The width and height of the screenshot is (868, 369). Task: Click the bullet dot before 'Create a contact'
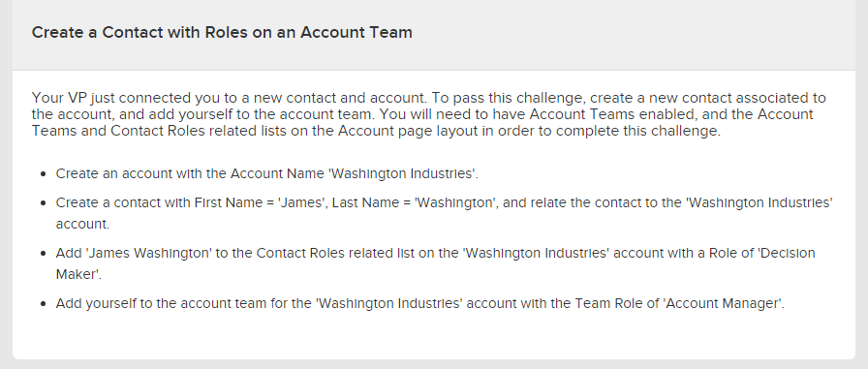pos(45,203)
